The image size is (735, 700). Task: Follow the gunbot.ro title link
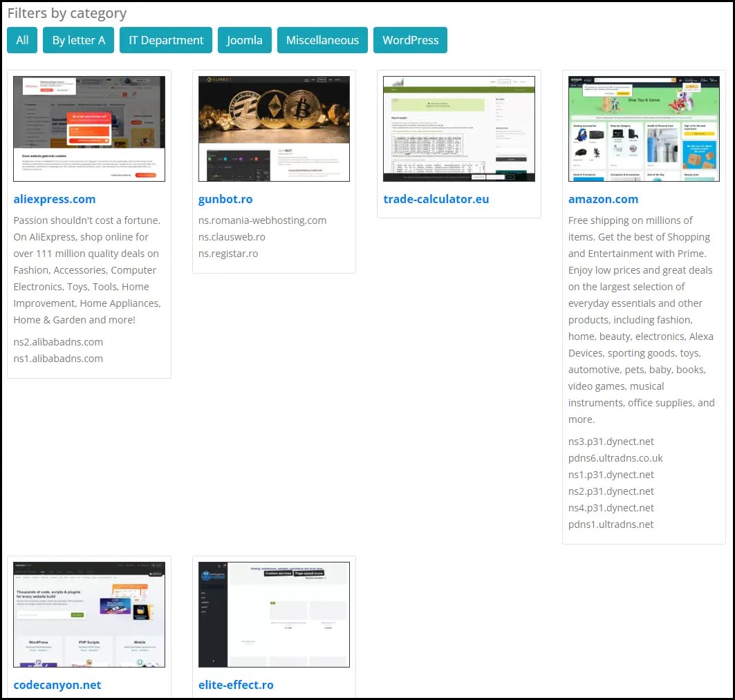point(225,199)
